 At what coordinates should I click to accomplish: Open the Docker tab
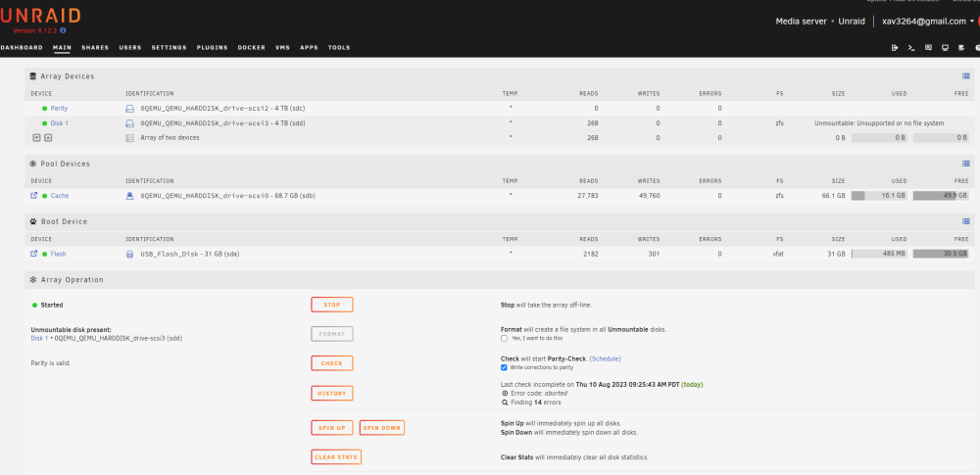[251, 47]
